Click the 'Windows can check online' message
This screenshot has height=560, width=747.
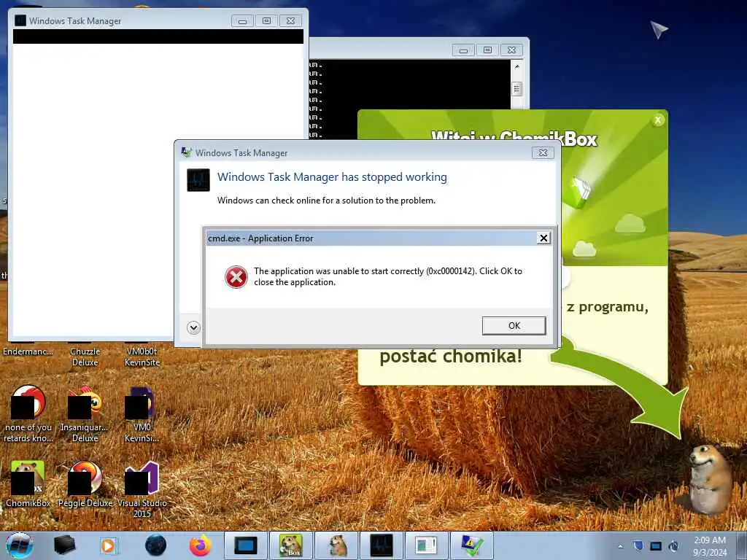coord(326,201)
